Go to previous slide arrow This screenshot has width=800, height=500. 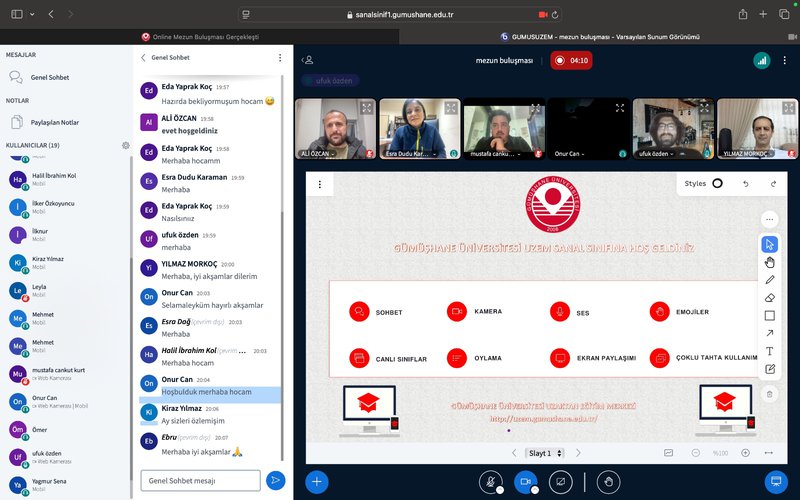tap(514, 453)
